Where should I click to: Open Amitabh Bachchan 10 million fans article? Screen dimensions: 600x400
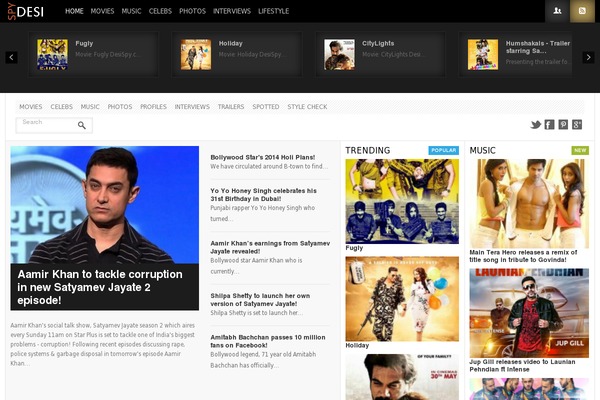tap(268, 341)
